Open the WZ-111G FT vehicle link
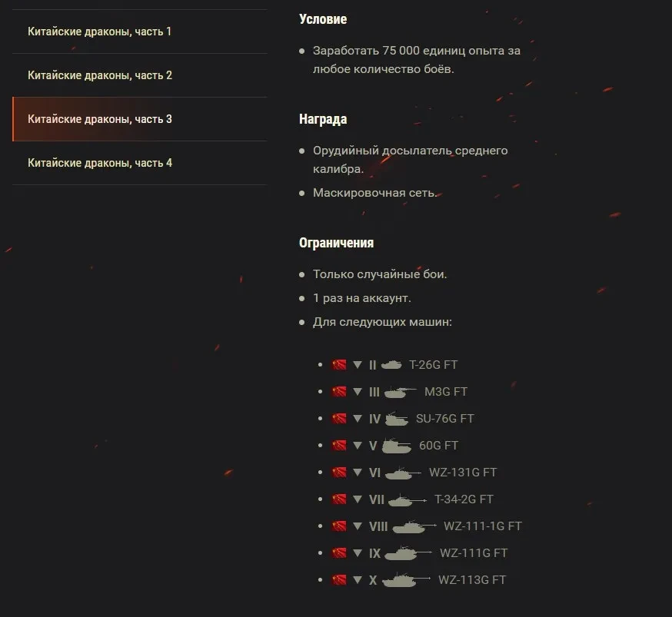Screen dimensions: 672x617 (474, 553)
